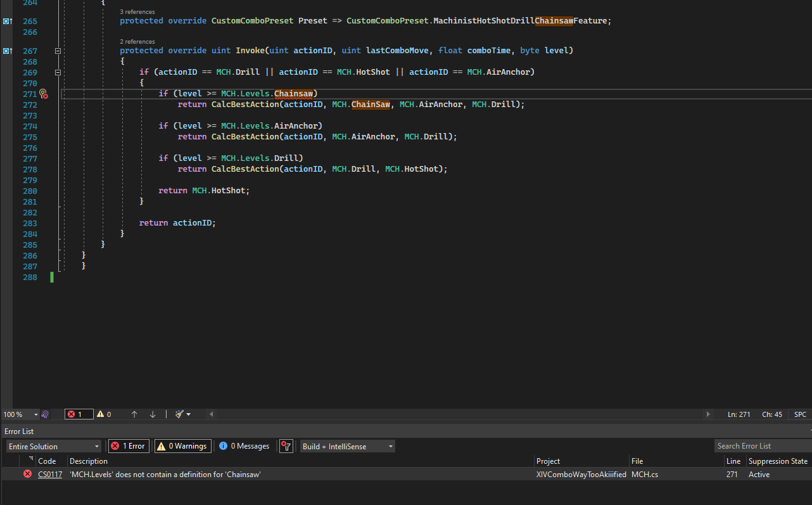Image resolution: width=812 pixels, height=505 pixels.
Task: Open the CS0117 error code link
Action: click(x=50, y=474)
